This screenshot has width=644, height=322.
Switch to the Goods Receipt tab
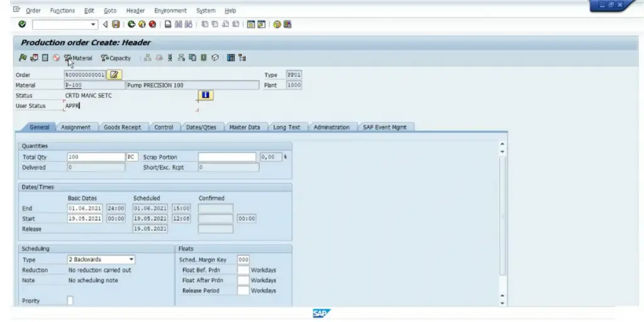pyautogui.click(x=122, y=127)
